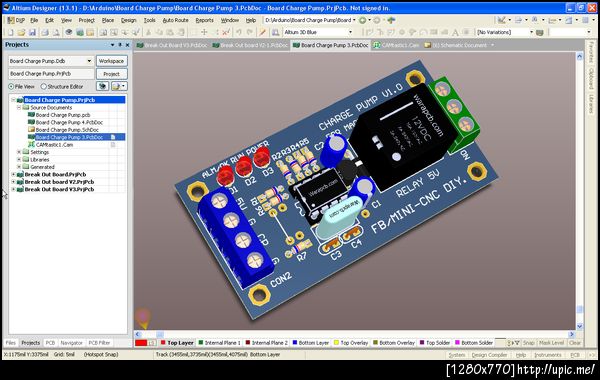600x380 pixels.
Task: Click the Open file folder icon
Action: (21, 33)
